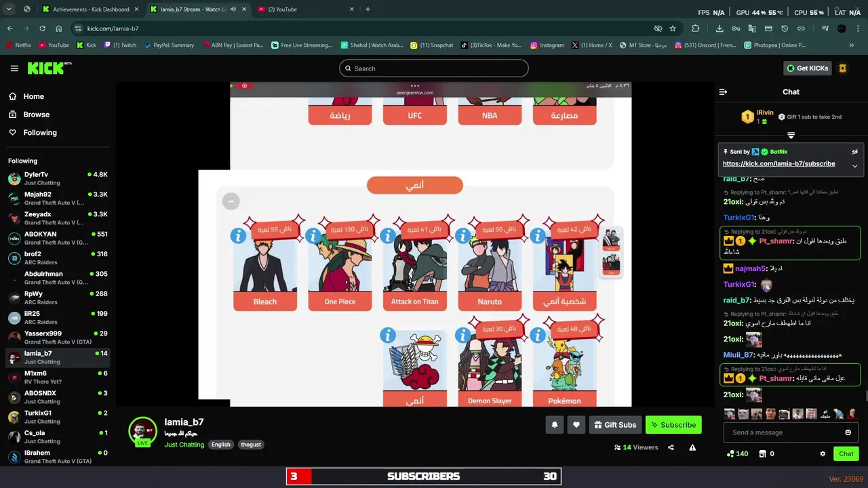
Task: Expand the gift leaderboard arrow
Action: click(791, 136)
